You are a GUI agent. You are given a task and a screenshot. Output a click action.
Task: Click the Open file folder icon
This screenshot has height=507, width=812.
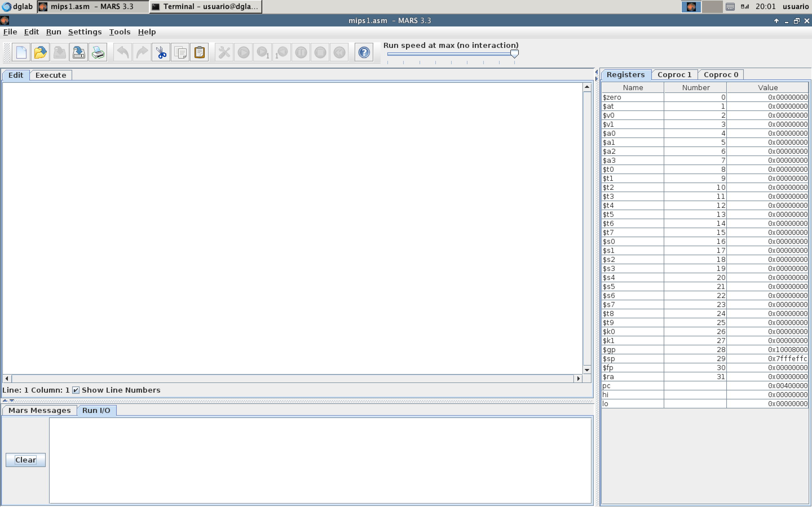(x=40, y=52)
